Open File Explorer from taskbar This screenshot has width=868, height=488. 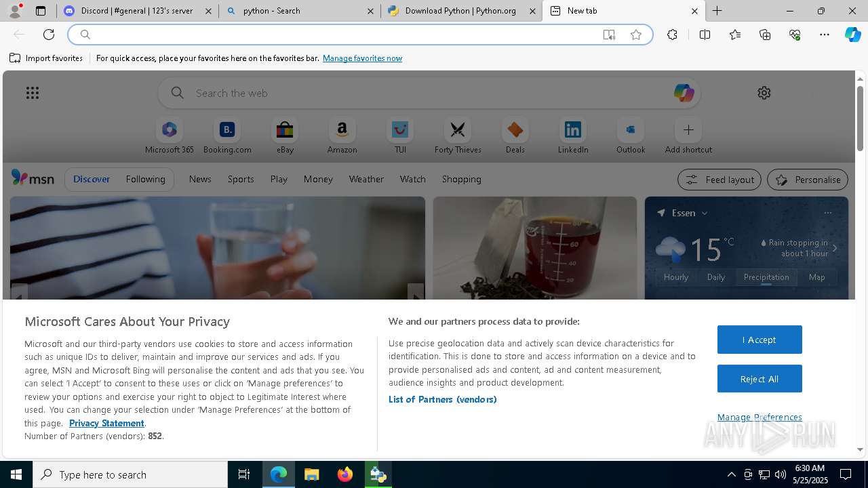click(311, 474)
